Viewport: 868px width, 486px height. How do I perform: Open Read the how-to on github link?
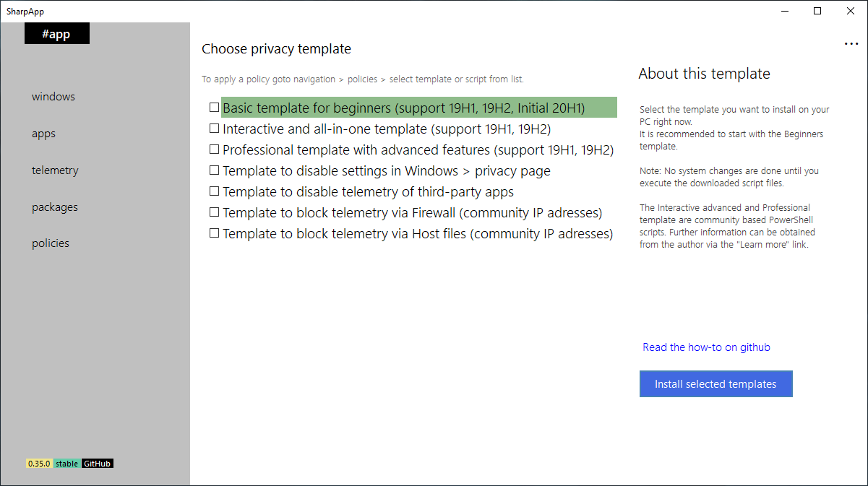click(706, 347)
